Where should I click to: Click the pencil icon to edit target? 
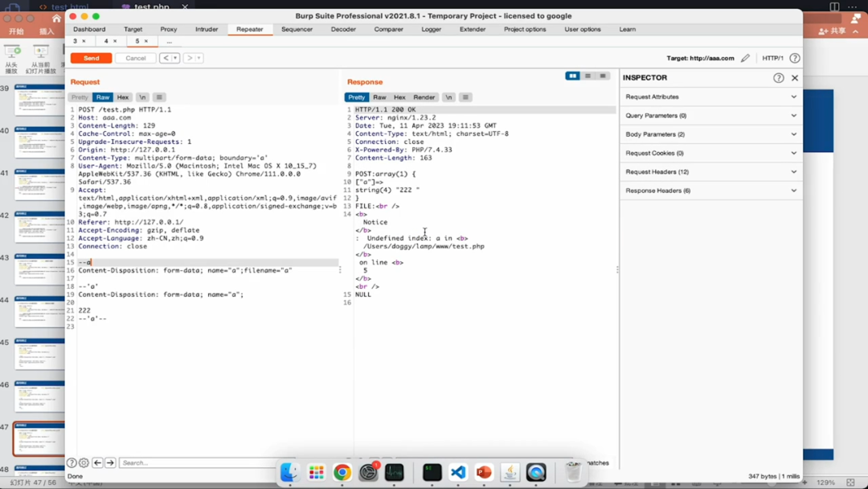[x=745, y=58]
